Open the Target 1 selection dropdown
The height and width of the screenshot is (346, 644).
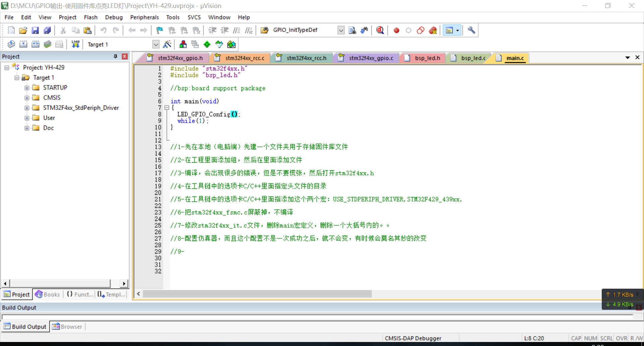coord(156,44)
